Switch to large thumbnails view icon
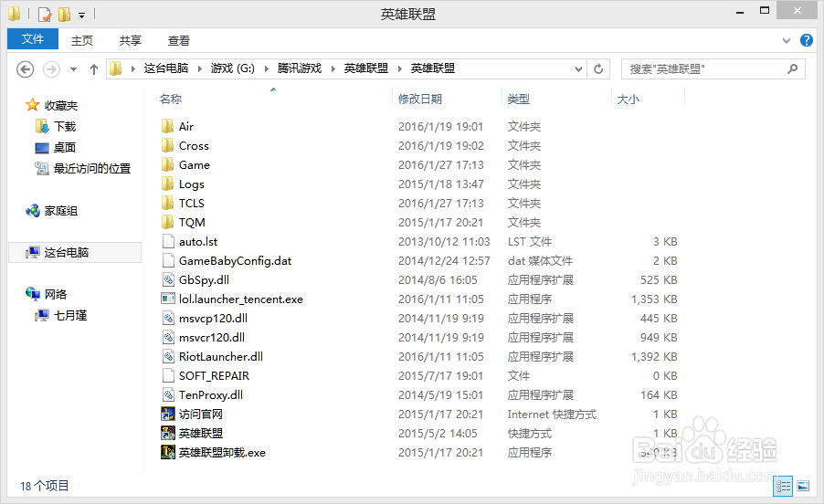The image size is (824, 504). pyautogui.click(x=803, y=486)
